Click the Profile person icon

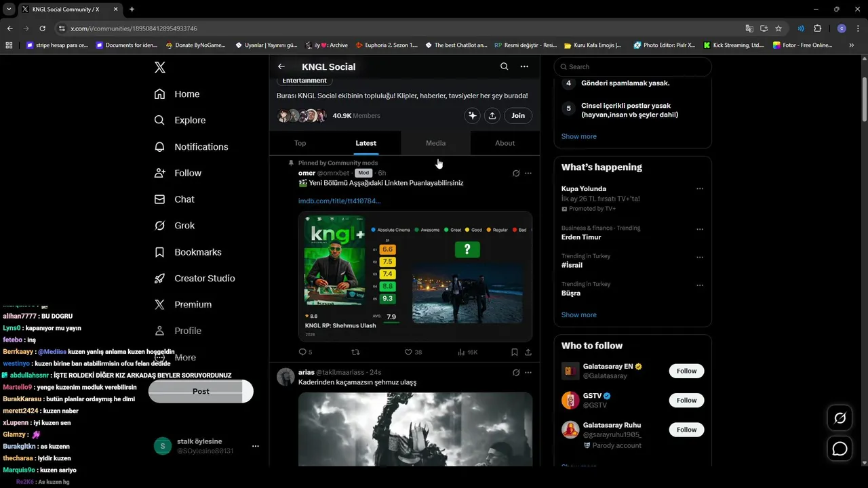coord(159,331)
